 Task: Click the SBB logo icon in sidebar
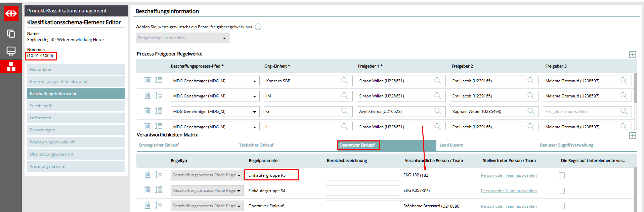pos(11,13)
